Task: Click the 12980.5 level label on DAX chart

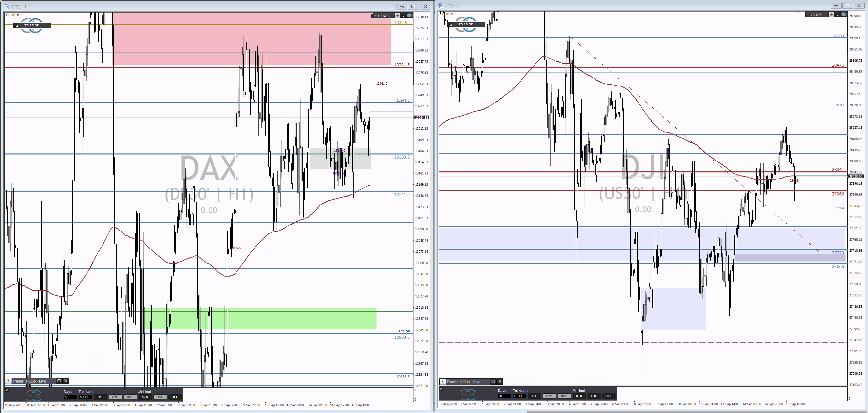Action: tap(402, 337)
